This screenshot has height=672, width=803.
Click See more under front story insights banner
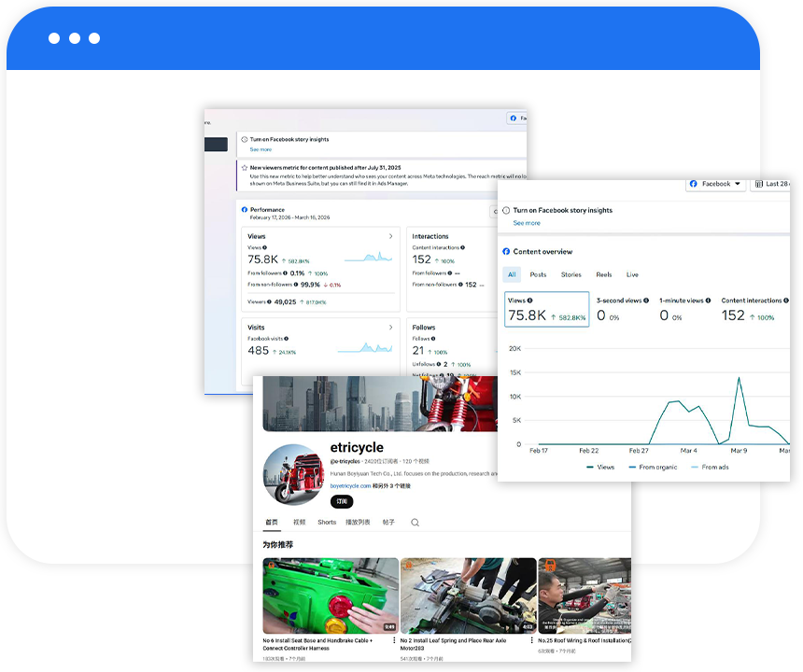pyautogui.click(x=527, y=223)
